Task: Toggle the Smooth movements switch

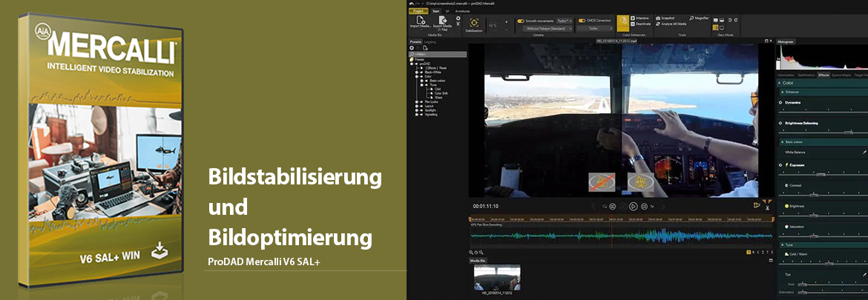Action: [x=521, y=21]
